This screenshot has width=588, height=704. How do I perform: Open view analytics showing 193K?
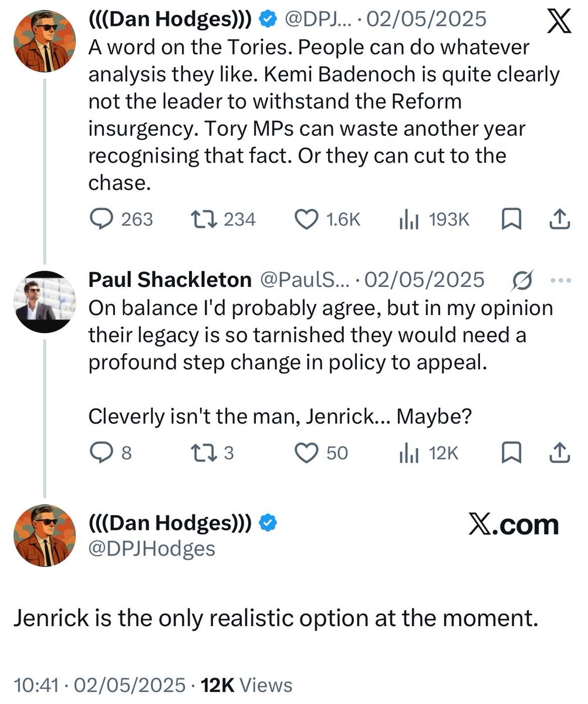click(x=408, y=219)
